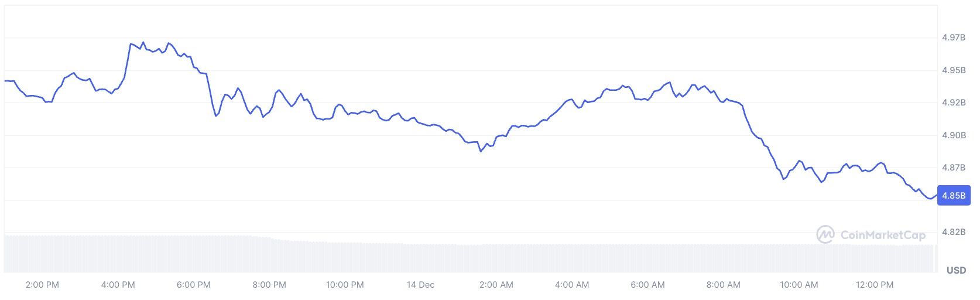Click the CoinMarketCap logo icon watermark

click(x=825, y=234)
